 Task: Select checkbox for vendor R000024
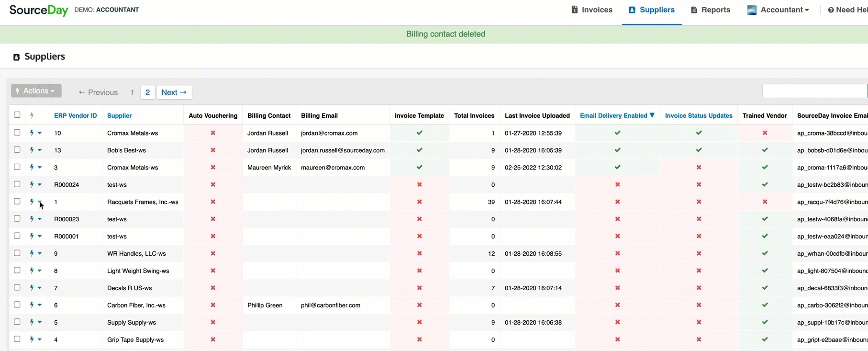[x=17, y=184]
